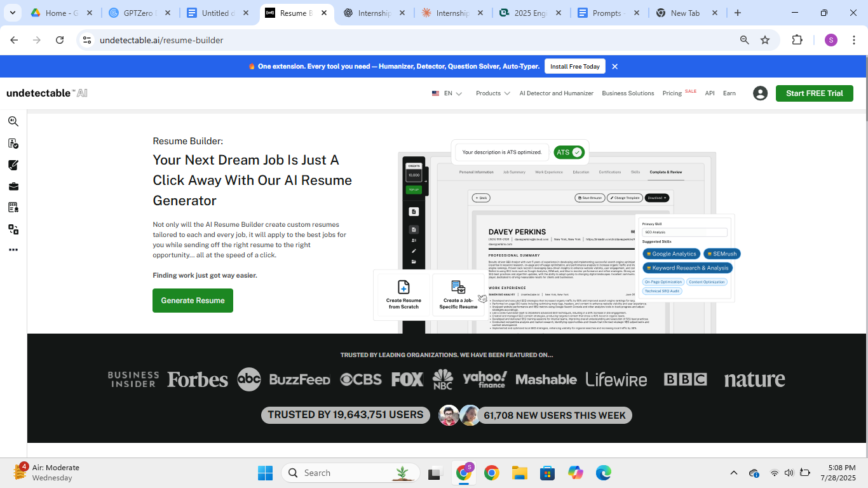Close the GPTZero tab
This screenshot has width=868, height=488.
point(168,13)
